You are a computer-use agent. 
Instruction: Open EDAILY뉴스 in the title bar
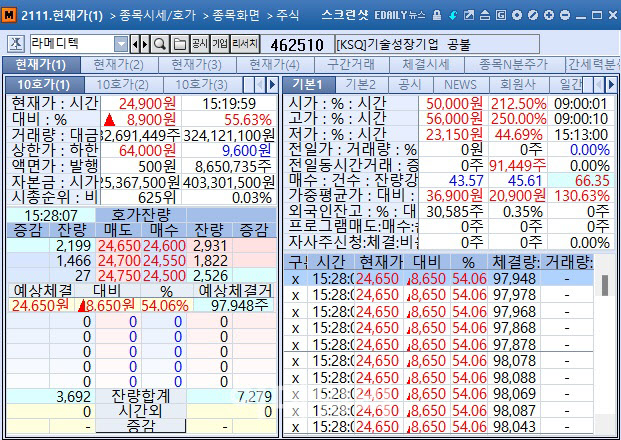(x=400, y=15)
